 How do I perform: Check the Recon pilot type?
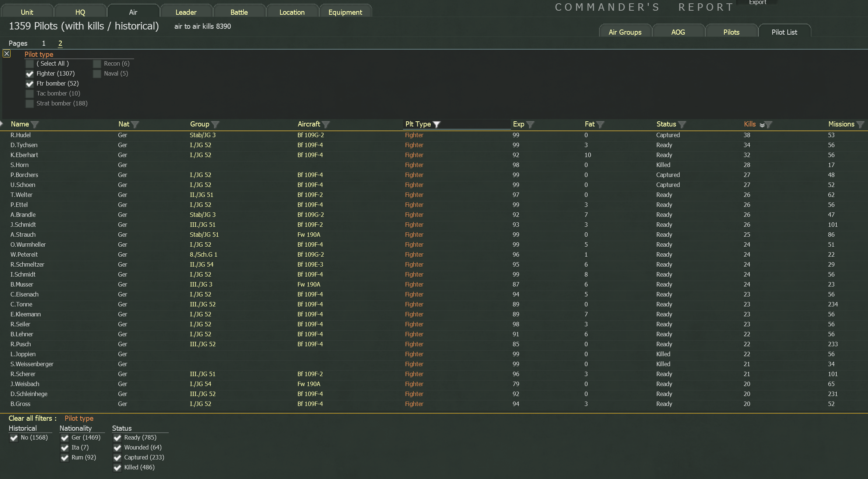coord(97,63)
